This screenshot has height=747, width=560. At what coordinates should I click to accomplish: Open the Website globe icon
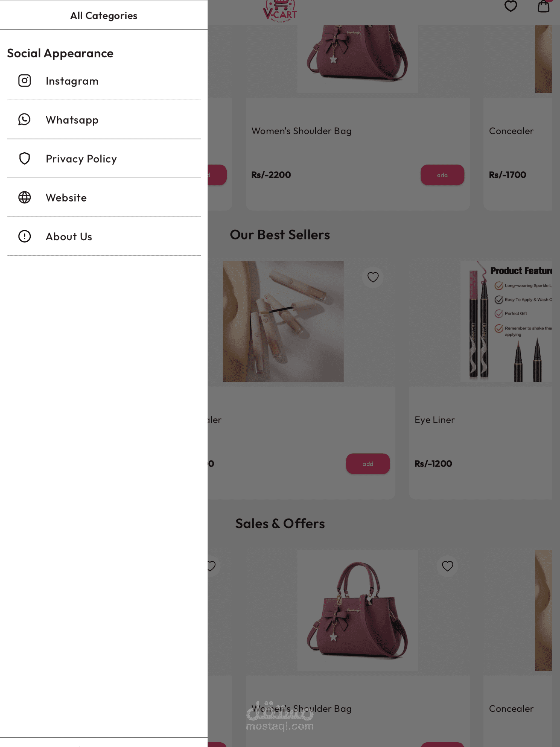pyautogui.click(x=24, y=197)
